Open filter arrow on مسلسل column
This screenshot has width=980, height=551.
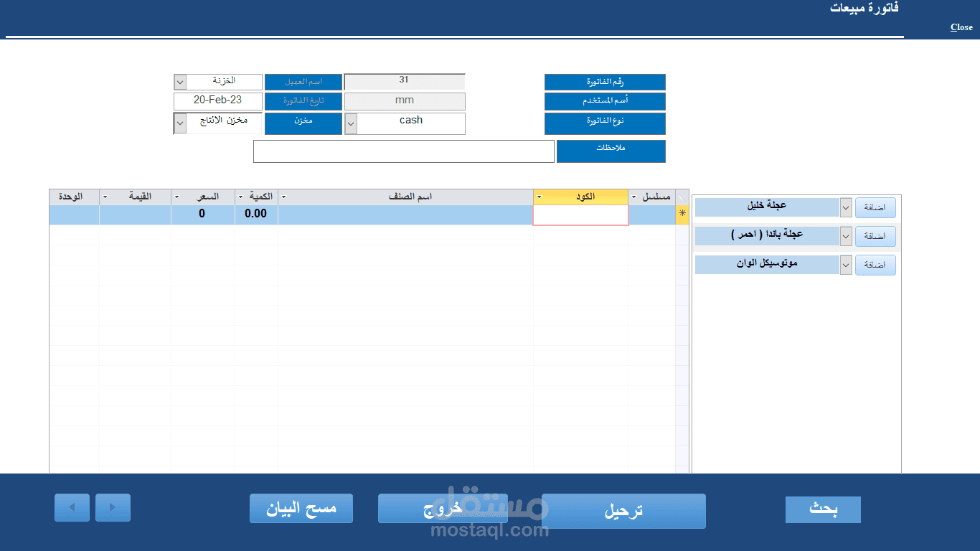tap(633, 197)
